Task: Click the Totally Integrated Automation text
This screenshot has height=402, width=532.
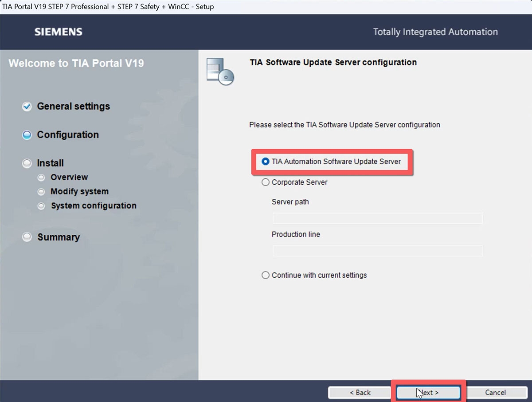Action: [435, 32]
